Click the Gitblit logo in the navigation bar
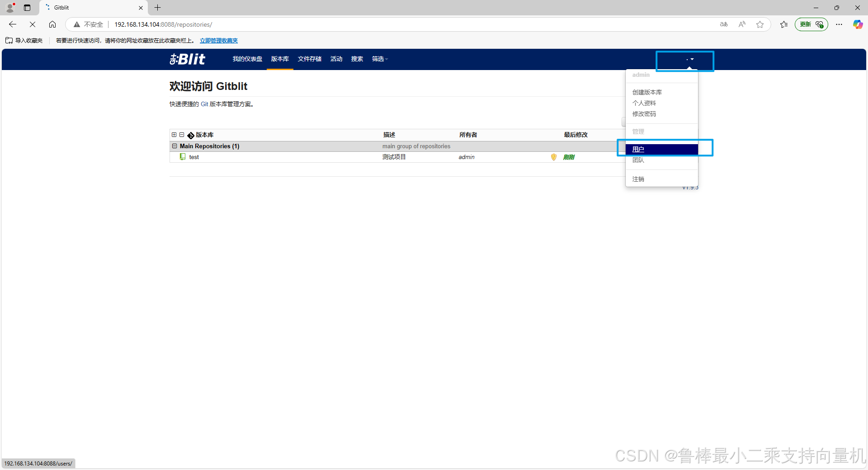Image resolution: width=868 pixels, height=470 pixels. click(187, 59)
